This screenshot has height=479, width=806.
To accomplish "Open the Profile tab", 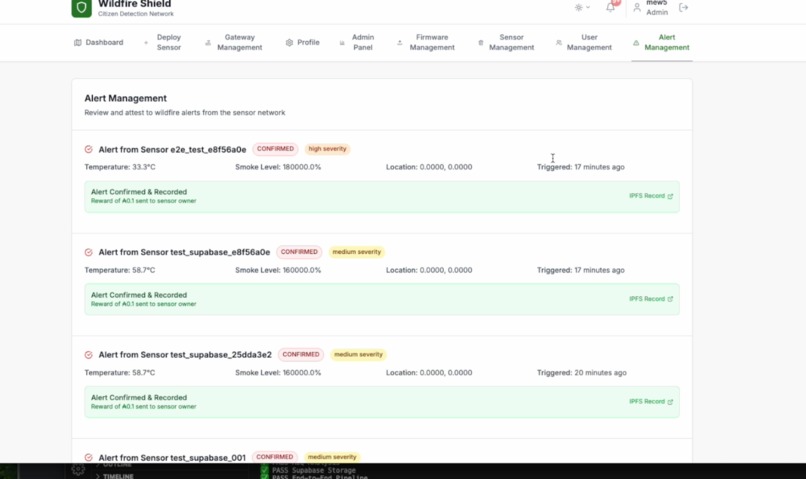I will [302, 42].
